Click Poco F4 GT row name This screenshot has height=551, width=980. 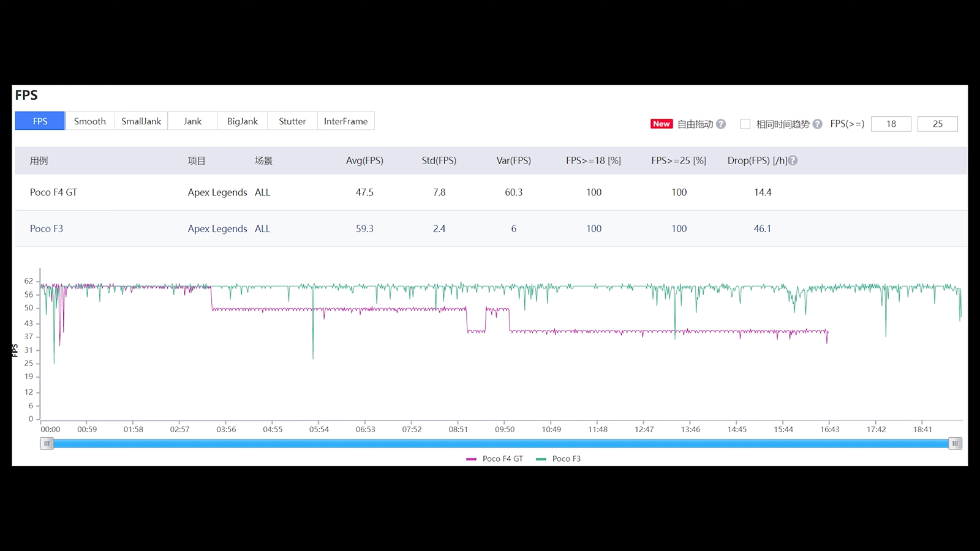[x=53, y=192]
